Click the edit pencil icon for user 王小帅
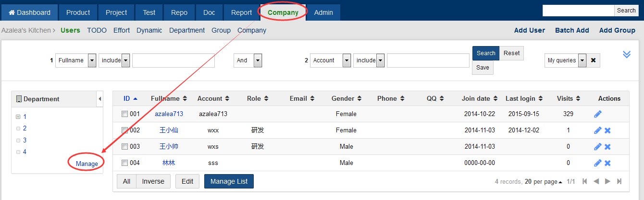 pos(597,147)
